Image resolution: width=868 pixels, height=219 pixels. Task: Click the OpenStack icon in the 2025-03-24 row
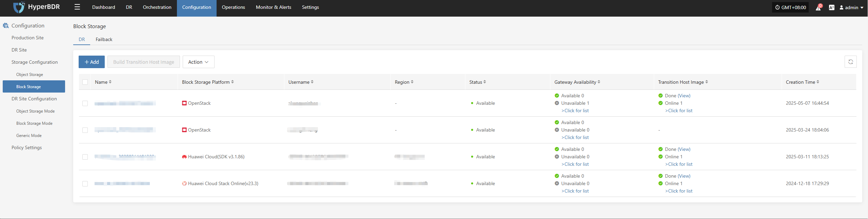point(184,130)
